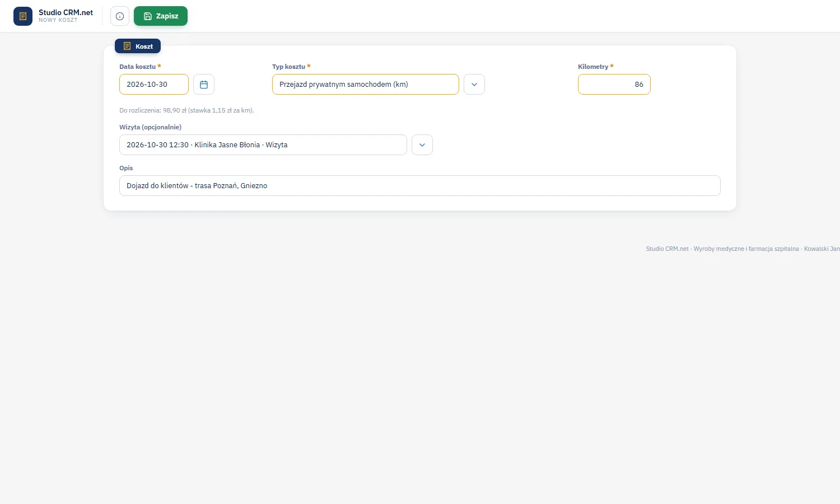Click the footer text 'Wyroby medyczne i farmacja szpitalna'

point(746,249)
